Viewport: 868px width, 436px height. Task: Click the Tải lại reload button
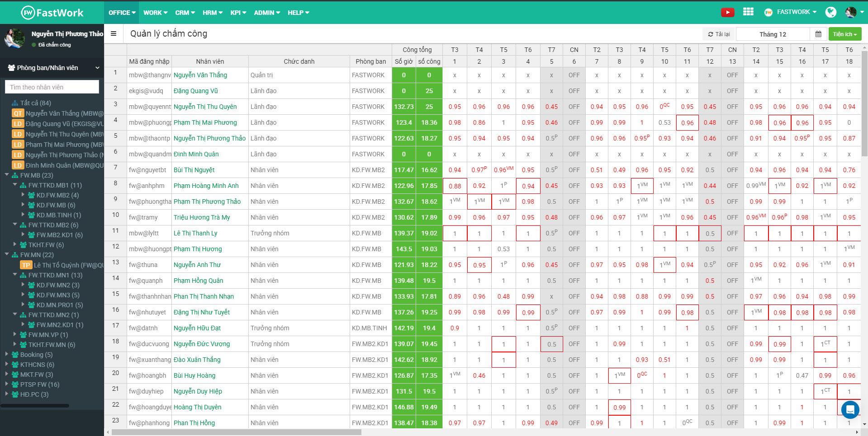click(x=719, y=34)
